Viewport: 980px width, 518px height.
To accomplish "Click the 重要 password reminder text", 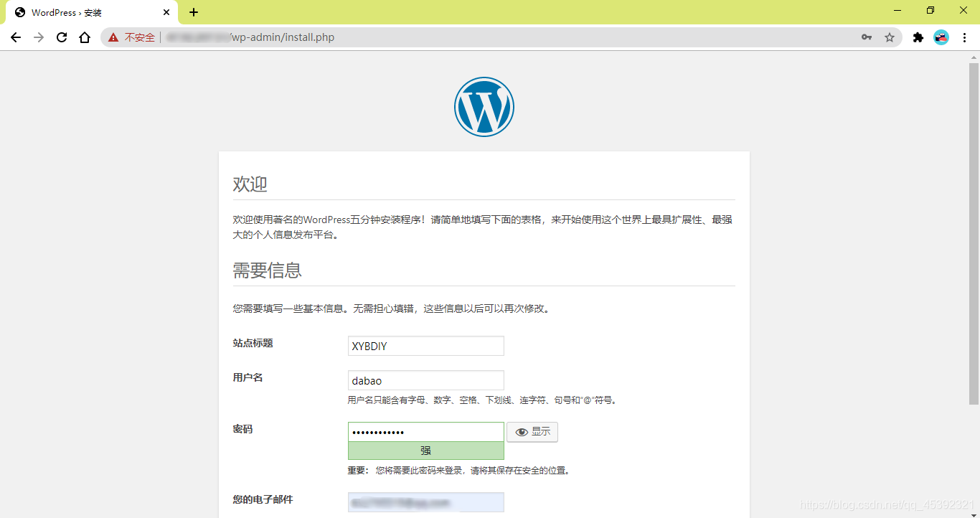I will pos(459,471).
